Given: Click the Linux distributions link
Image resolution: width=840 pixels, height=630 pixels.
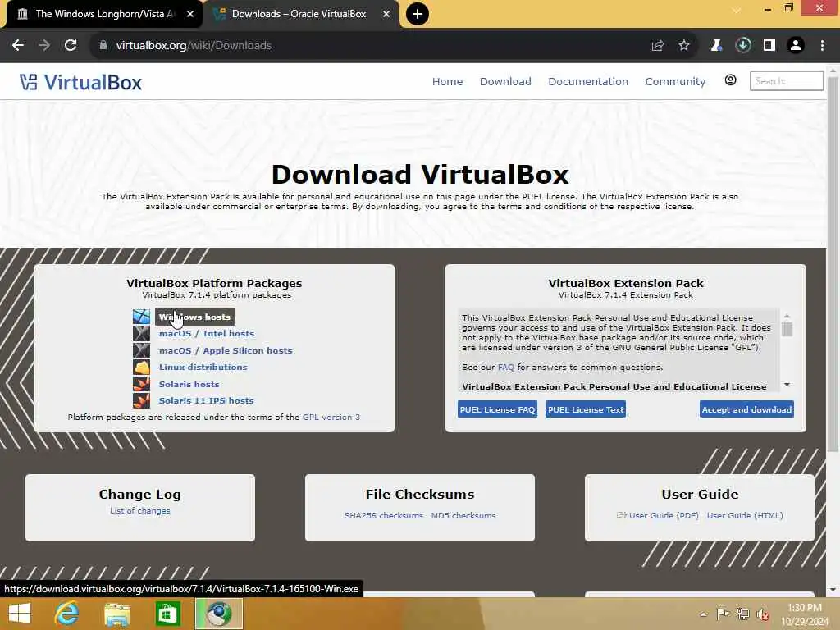Looking at the screenshot, I should 203,367.
